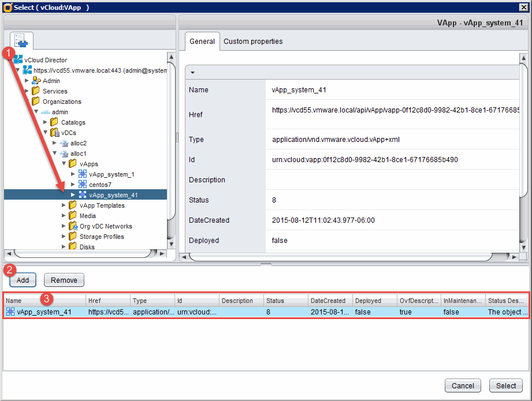Viewport: 532px width, 401px height.
Task: Open the General tab
Action: point(202,42)
